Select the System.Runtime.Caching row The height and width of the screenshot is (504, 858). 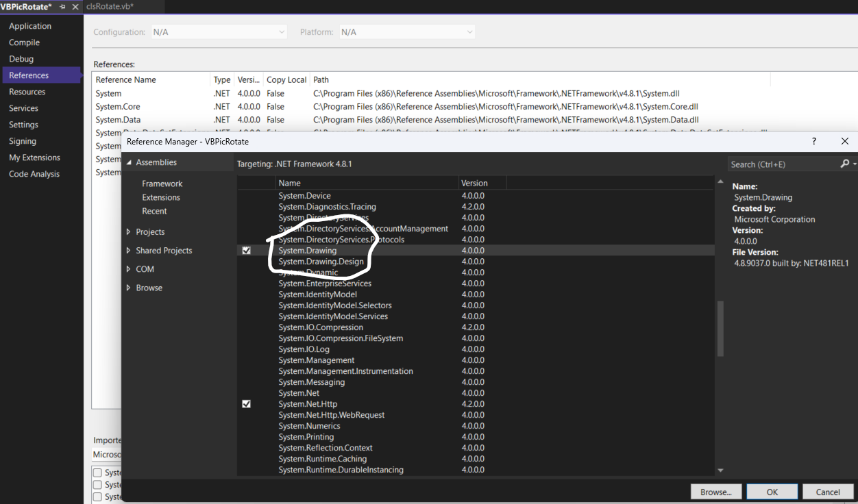(x=476, y=459)
